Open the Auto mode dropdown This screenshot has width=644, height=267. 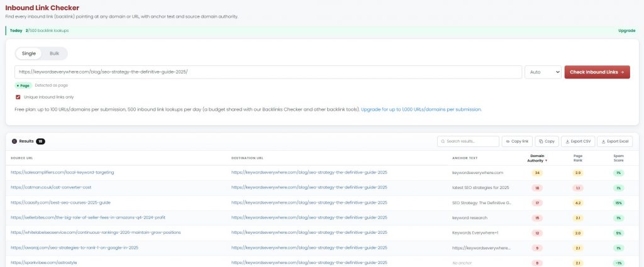pyautogui.click(x=543, y=72)
